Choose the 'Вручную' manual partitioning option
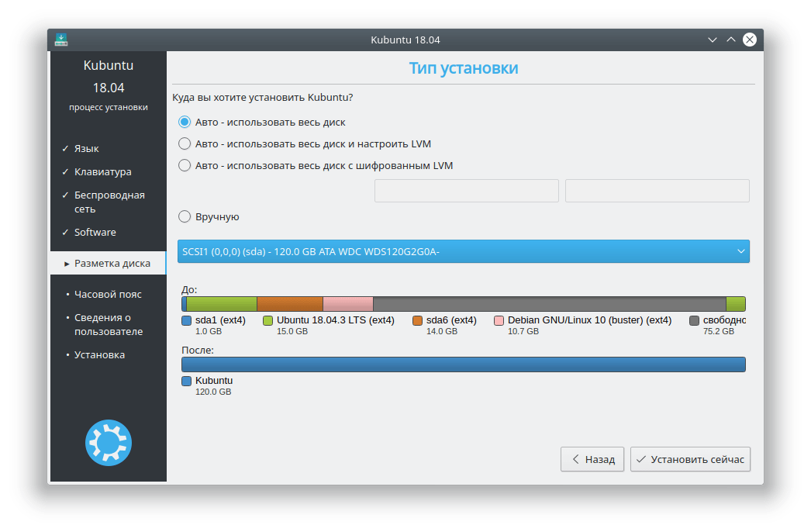This screenshot has width=811, height=532. (x=209, y=217)
